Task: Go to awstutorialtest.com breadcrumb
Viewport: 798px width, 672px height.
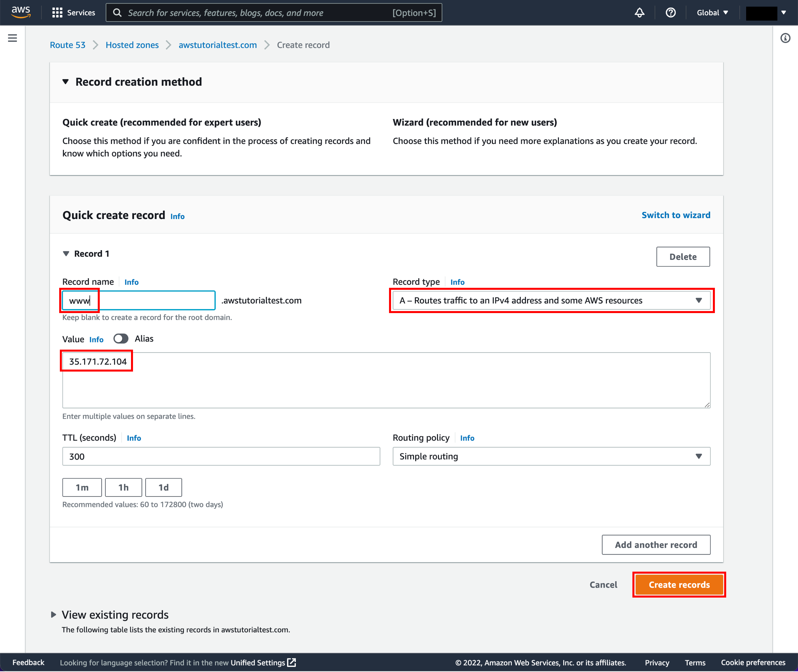Action: click(217, 45)
